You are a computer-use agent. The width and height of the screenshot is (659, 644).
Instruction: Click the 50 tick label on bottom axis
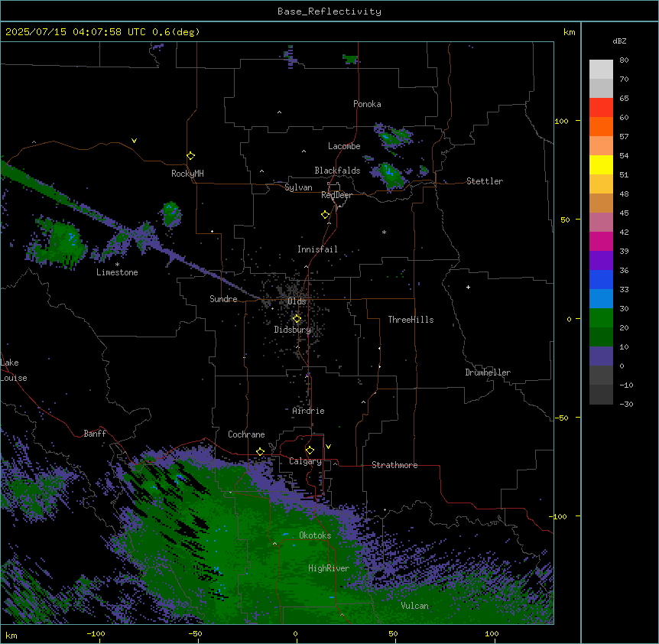pos(392,633)
